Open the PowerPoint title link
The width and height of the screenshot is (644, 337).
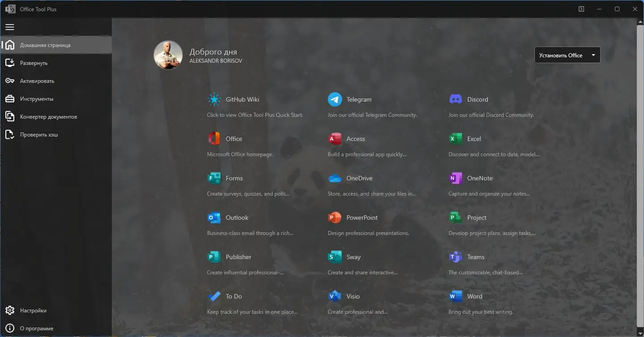[x=362, y=218]
